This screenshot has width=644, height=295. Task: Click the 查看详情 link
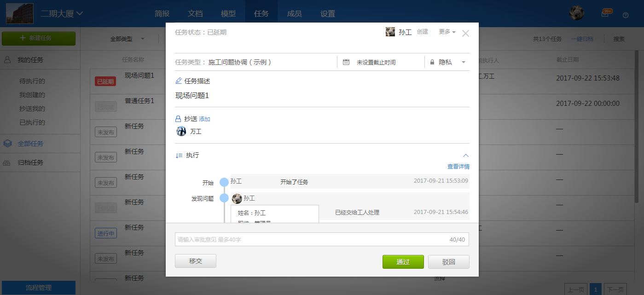pos(458,167)
